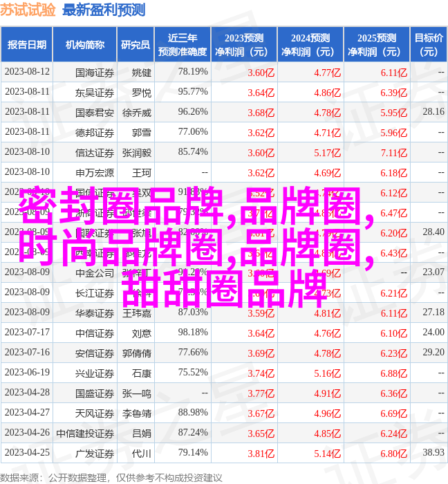Image resolution: width=448 pixels, height=484 pixels.
Task: Click the 6.88亿 profit forecast
Action: tap(393, 373)
